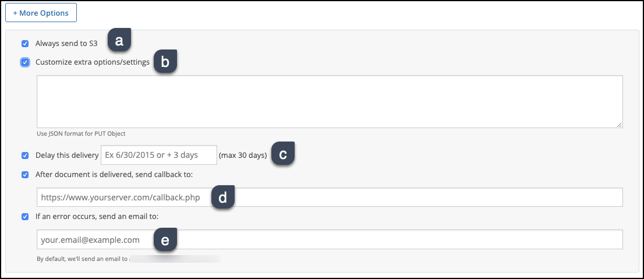Click the callout badge labeled e
This screenshot has height=279, width=644.
point(165,240)
